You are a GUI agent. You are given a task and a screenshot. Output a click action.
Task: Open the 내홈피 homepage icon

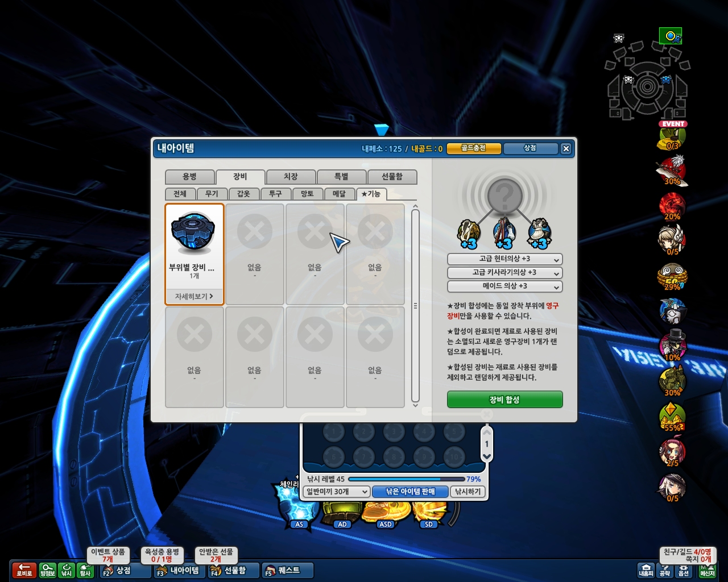pos(646,570)
